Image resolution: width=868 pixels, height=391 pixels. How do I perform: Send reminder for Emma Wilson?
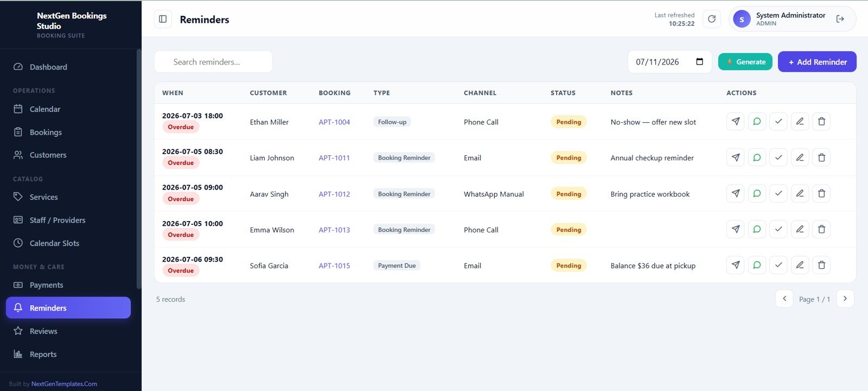(736, 229)
